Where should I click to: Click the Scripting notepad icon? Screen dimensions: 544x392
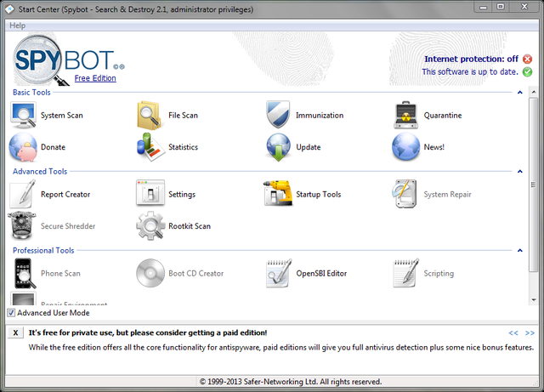405,273
